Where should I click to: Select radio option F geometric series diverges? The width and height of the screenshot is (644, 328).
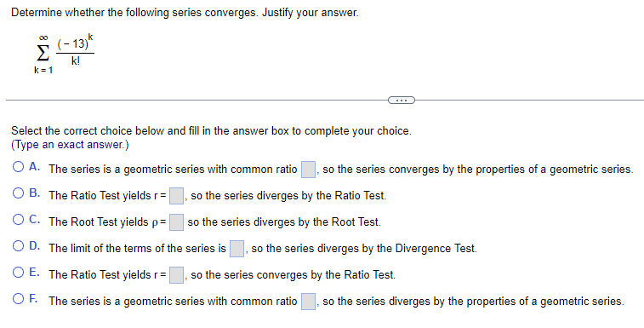click(x=18, y=299)
